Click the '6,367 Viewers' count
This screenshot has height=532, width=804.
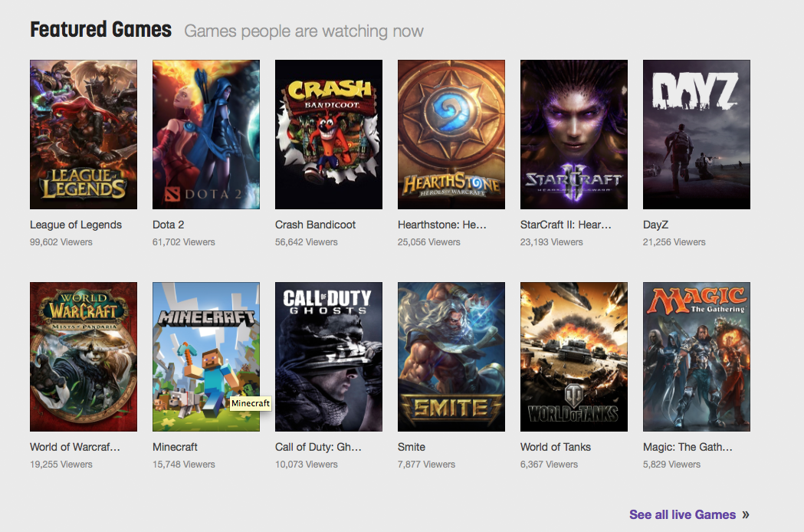click(549, 465)
